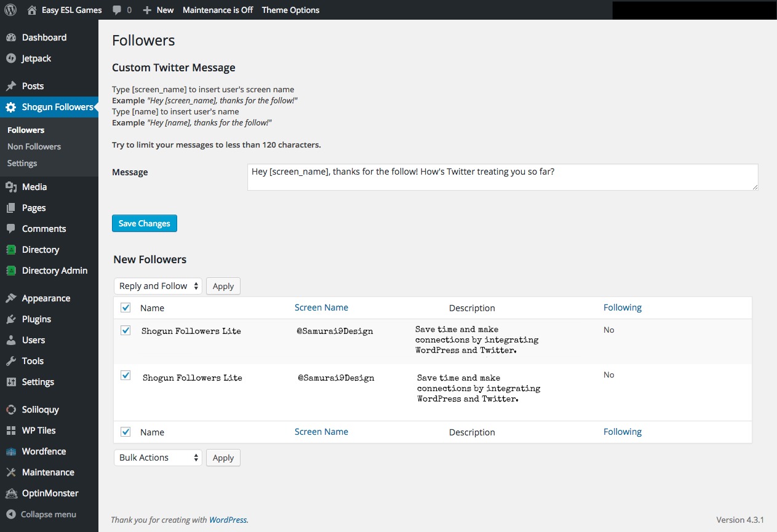Click Apply next to Reply and Follow
Viewport: 777px width, 532px height.
click(x=223, y=286)
